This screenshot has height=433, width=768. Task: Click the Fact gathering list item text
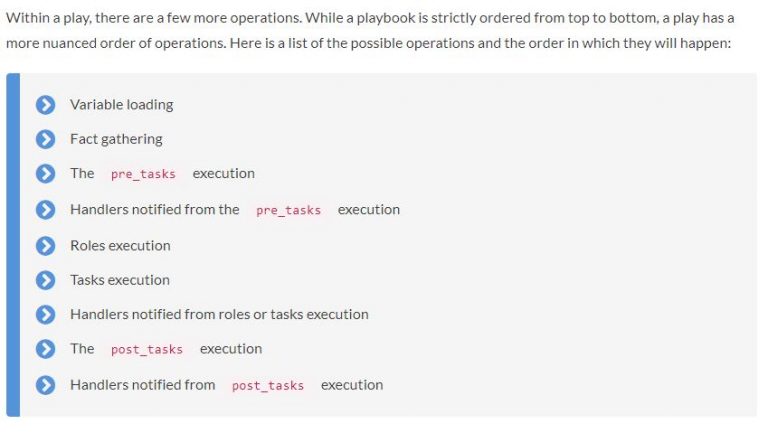pos(116,139)
